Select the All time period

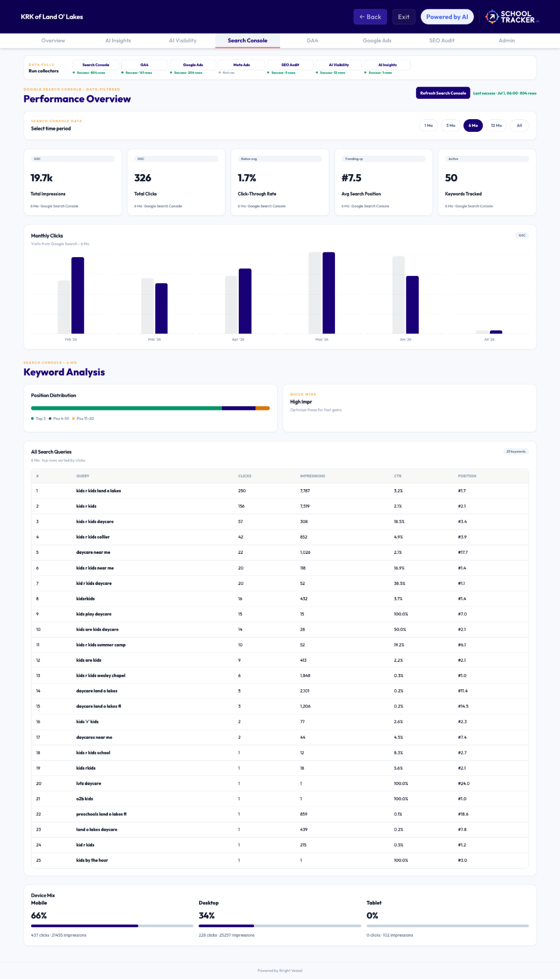[519, 125]
